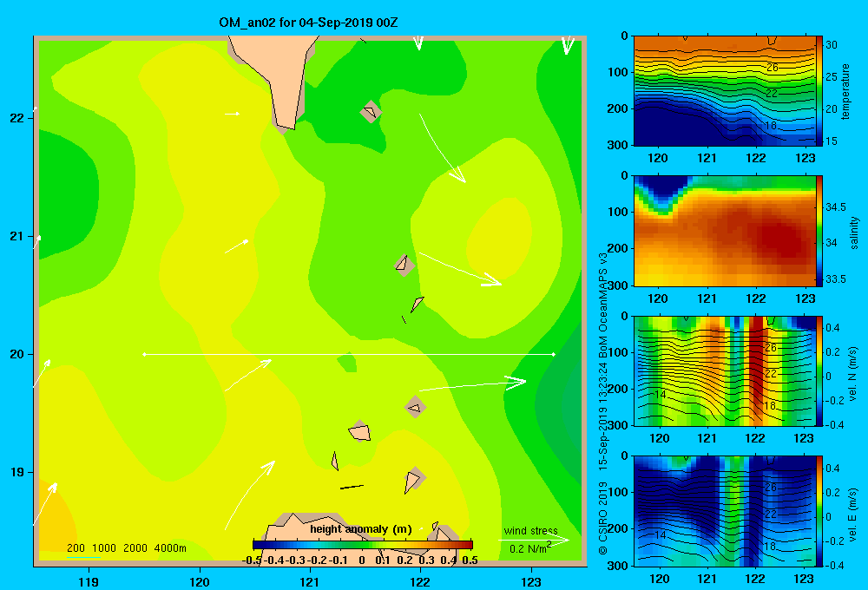This screenshot has width=868, height=590.
Task: Click the 'vel. N (m/s)' axis label
Action: click(853, 374)
